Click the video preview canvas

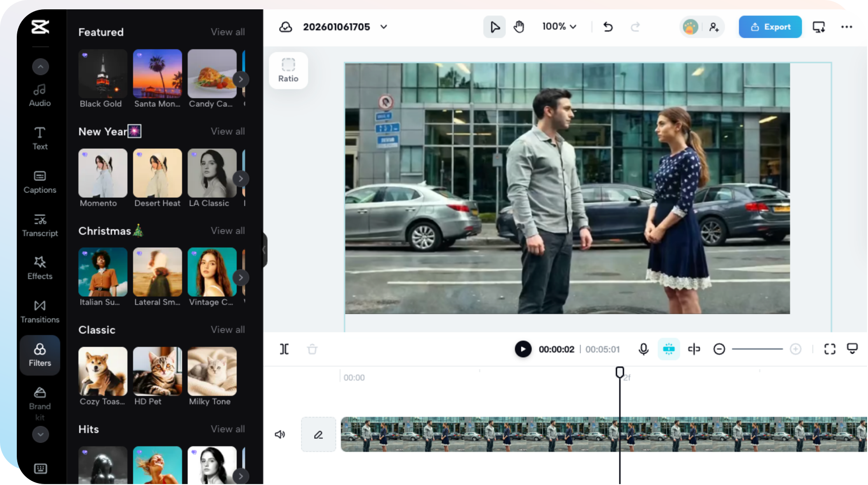[567, 188]
